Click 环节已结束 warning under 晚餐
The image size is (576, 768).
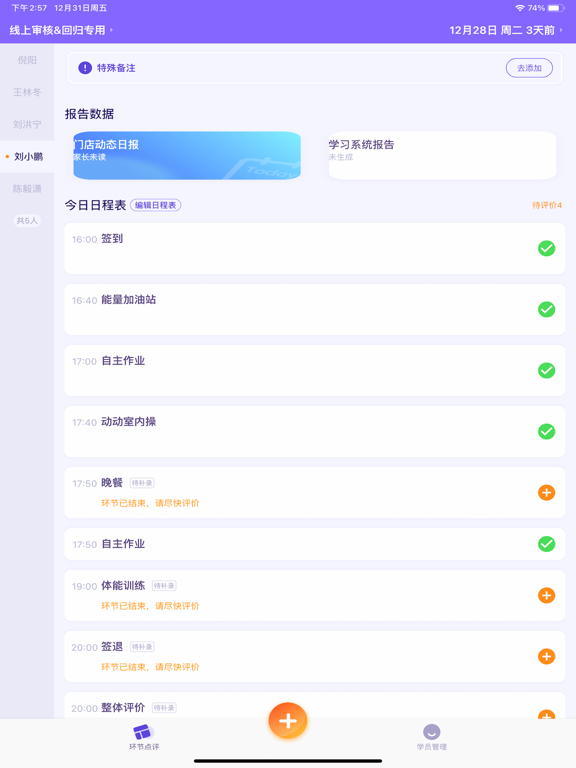coord(150,503)
